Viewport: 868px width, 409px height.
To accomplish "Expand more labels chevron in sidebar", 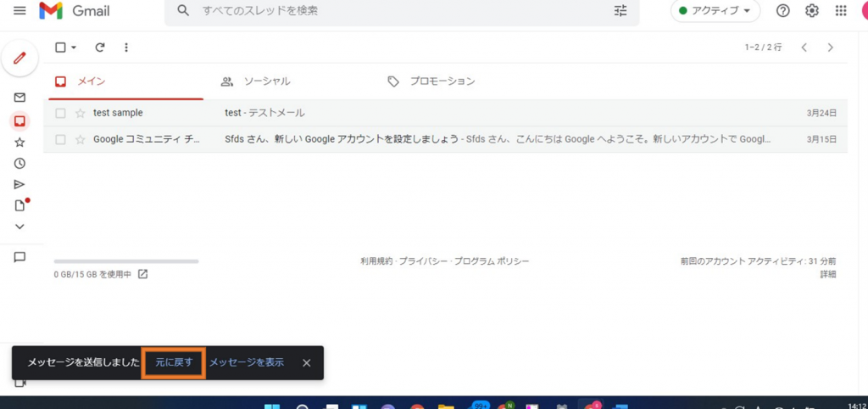I will point(19,226).
